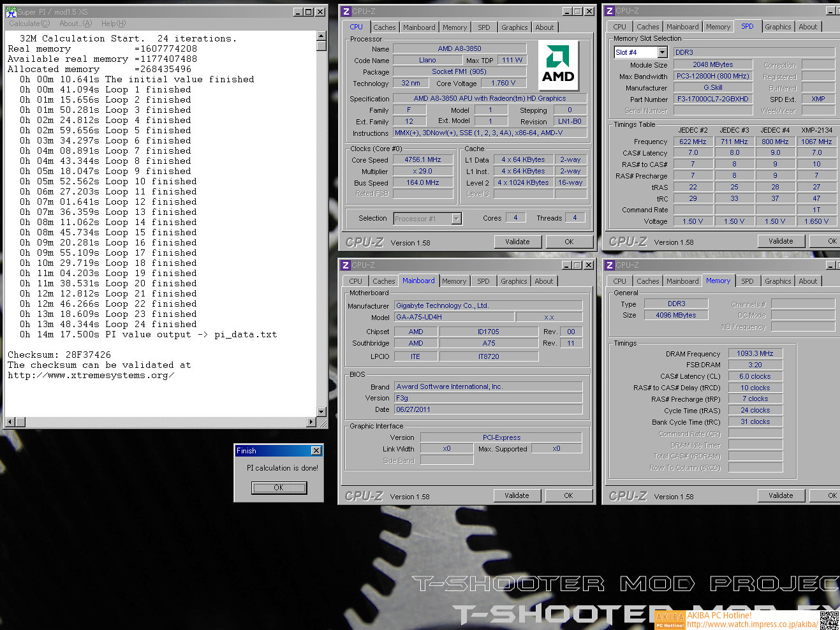
Task: Switch to the Caches tab in the CPU window
Action: [385, 27]
